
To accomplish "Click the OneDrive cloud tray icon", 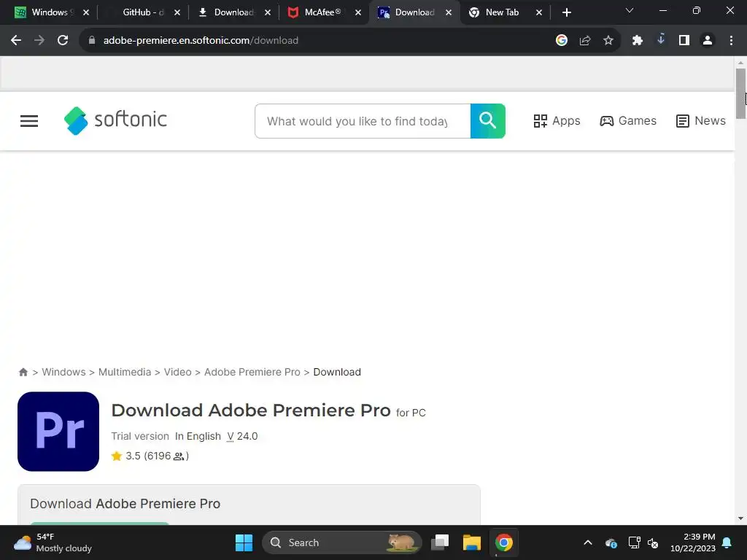I will tap(611, 542).
